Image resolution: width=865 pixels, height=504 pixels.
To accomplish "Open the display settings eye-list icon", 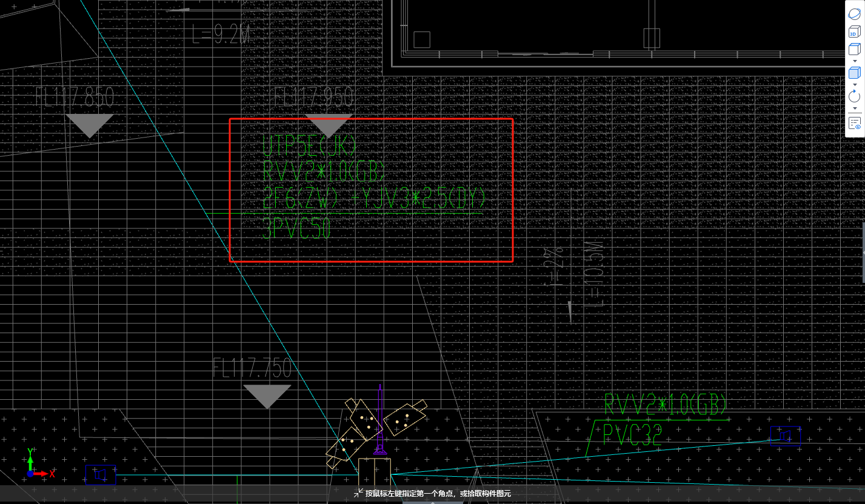I will tap(855, 124).
